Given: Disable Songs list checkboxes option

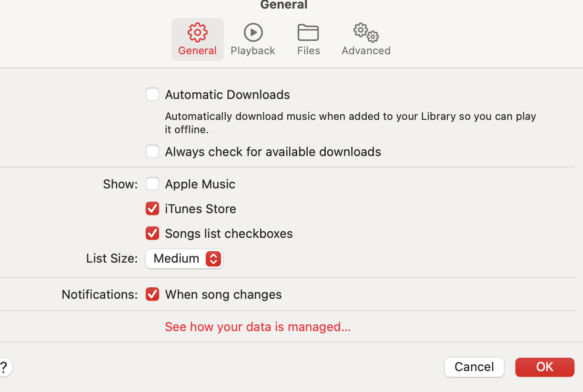Looking at the screenshot, I should pyautogui.click(x=152, y=233).
